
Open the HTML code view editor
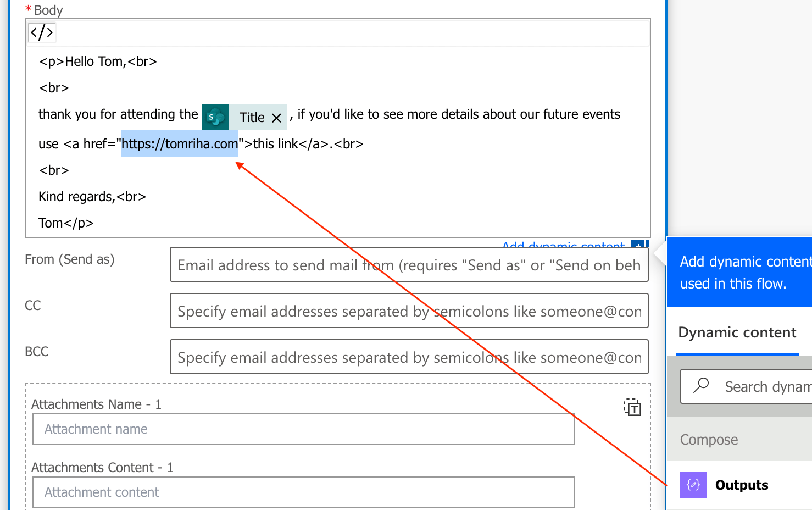click(x=42, y=32)
